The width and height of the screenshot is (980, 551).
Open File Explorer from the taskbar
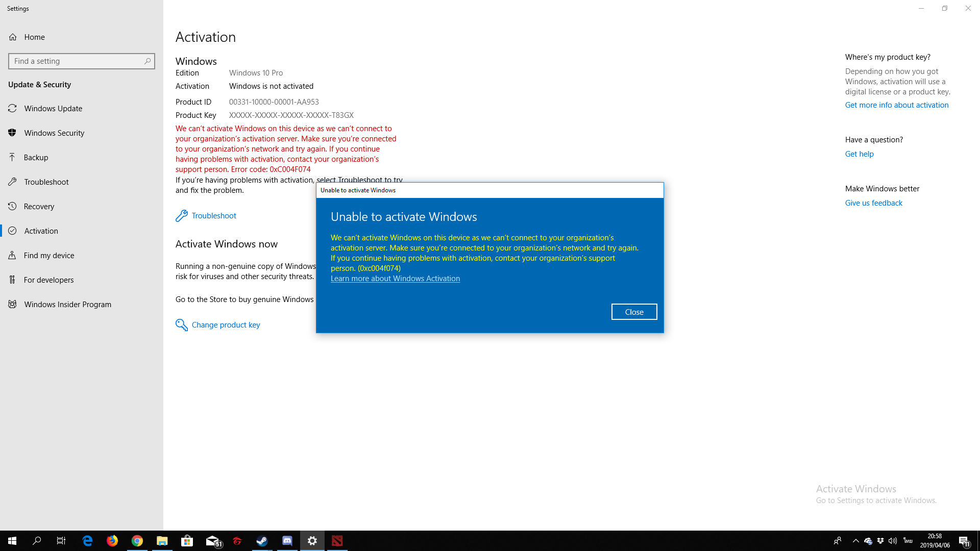point(162,541)
